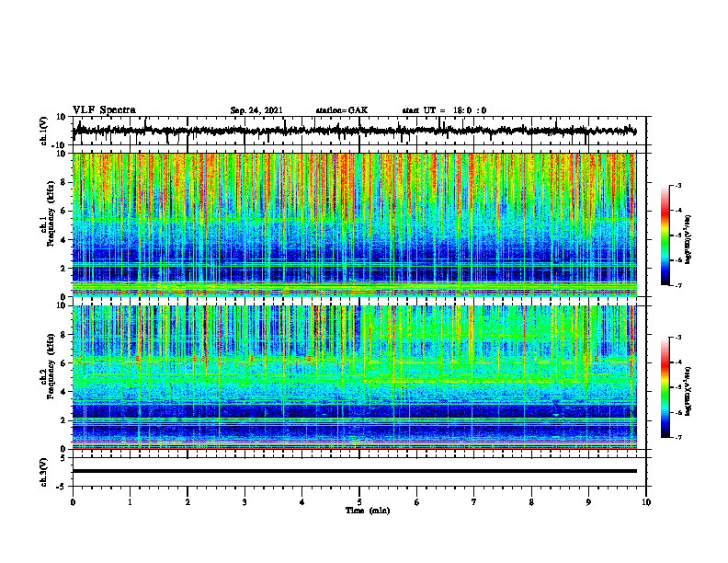Viewport: 728px width, 563px height.
Task: Click the time axis tick labeled 0
Action: coord(73,502)
